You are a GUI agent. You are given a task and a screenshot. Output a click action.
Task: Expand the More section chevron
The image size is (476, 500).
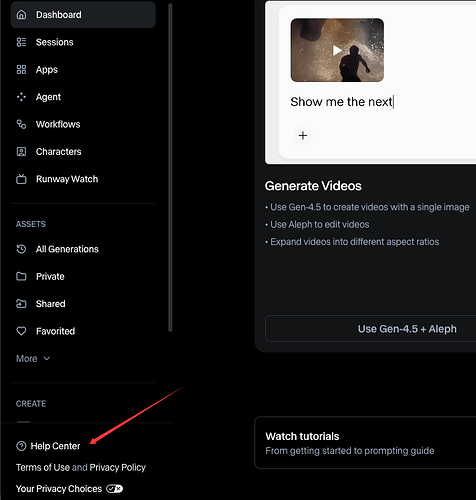[x=47, y=358]
